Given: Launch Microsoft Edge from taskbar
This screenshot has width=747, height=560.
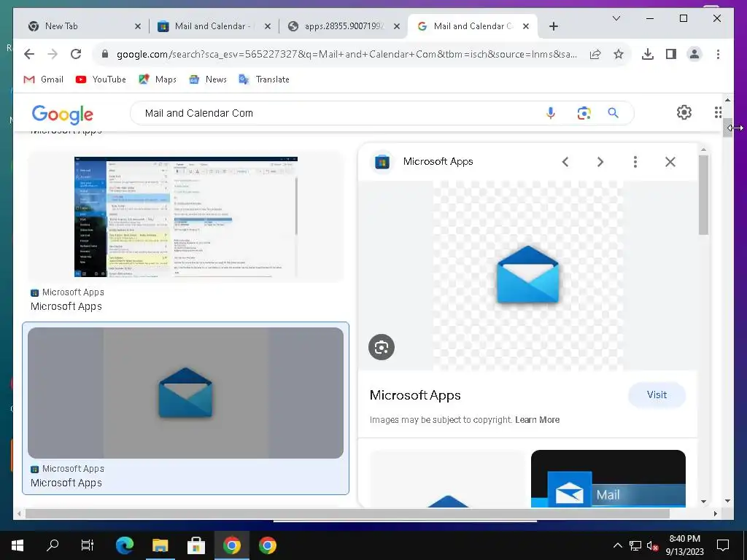Looking at the screenshot, I should (125, 545).
